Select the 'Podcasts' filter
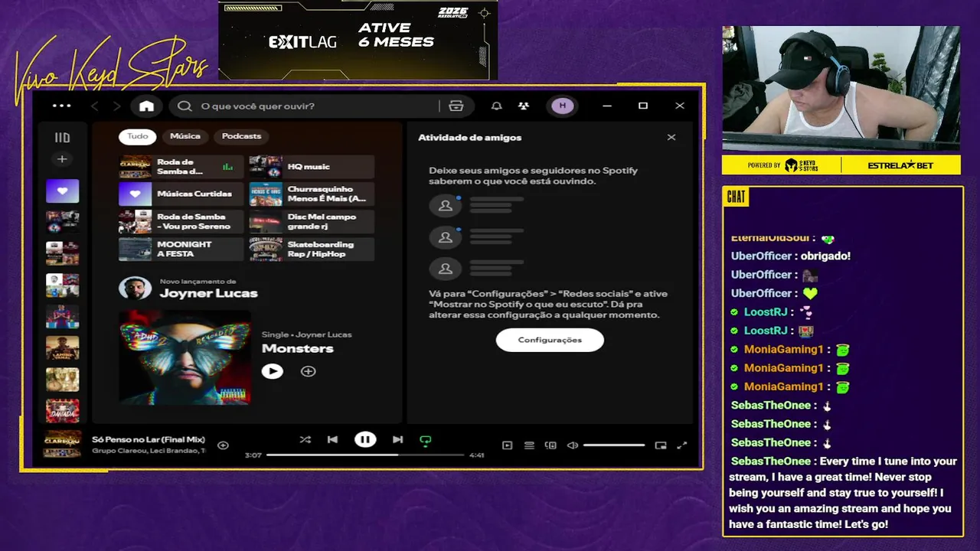This screenshot has width=980, height=551. pos(241,136)
